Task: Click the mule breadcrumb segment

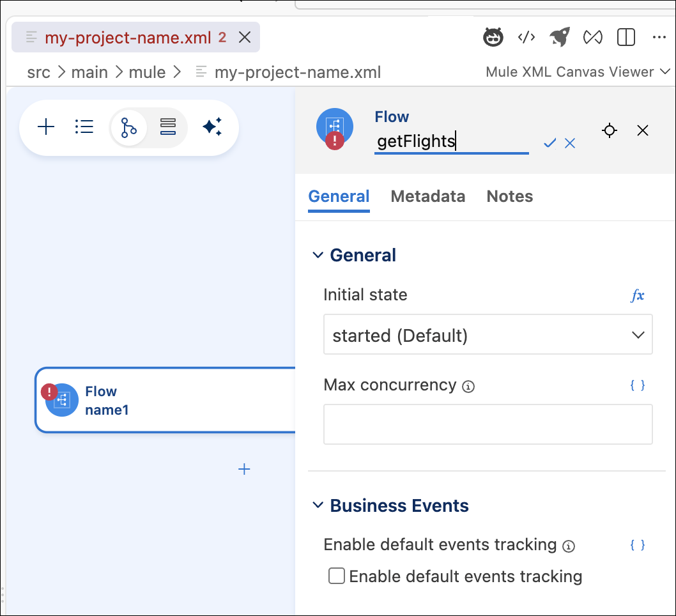Action: coord(147,72)
